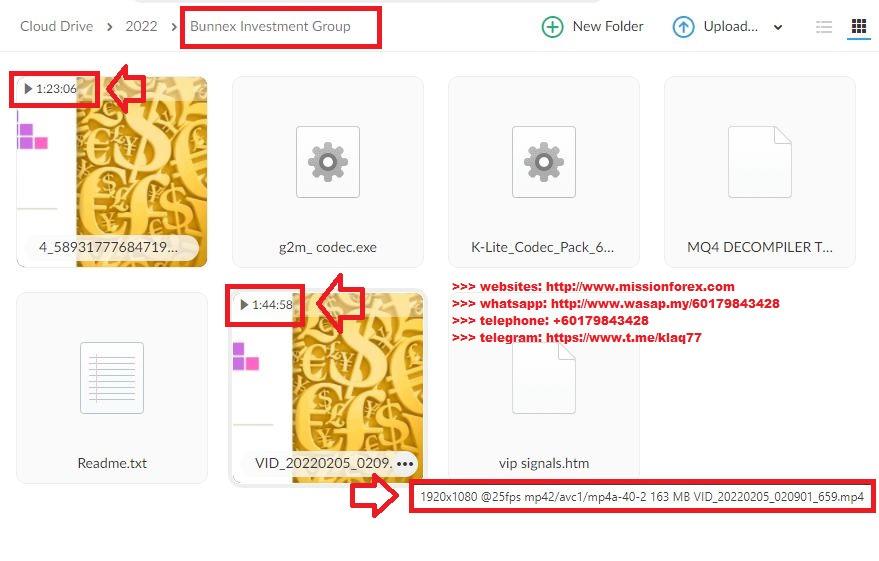This screenshot has height=561, width=879.
Task: Select Bunnex Investment Group breadcrumb
Action: (270, 26)
